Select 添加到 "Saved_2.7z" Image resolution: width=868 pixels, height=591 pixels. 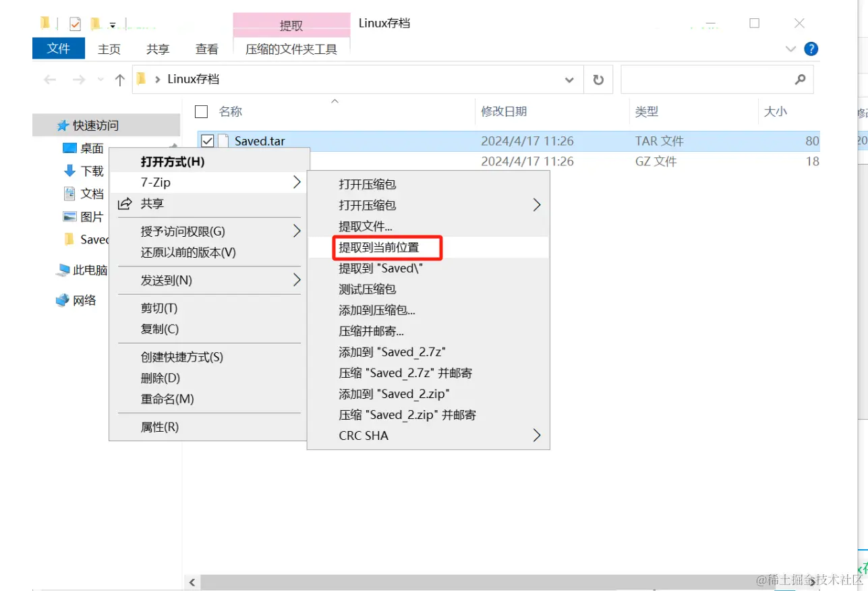tap(393, 352)
